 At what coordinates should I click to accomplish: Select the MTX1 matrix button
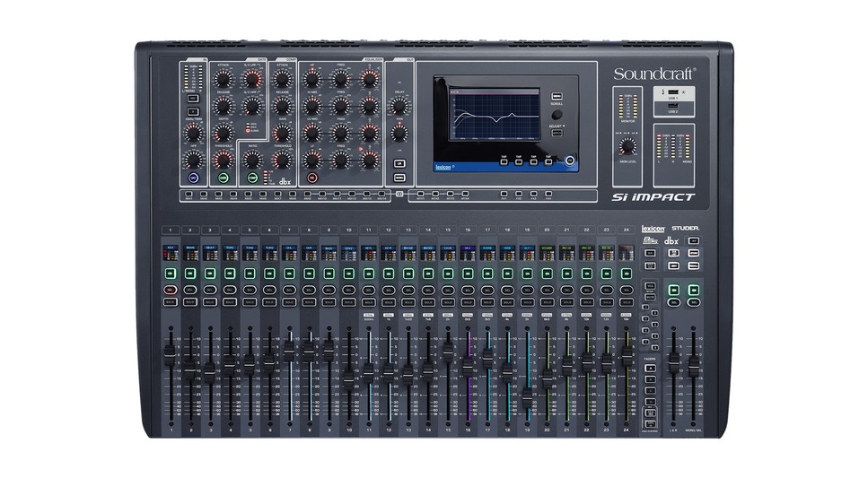(x=422, y=194)
